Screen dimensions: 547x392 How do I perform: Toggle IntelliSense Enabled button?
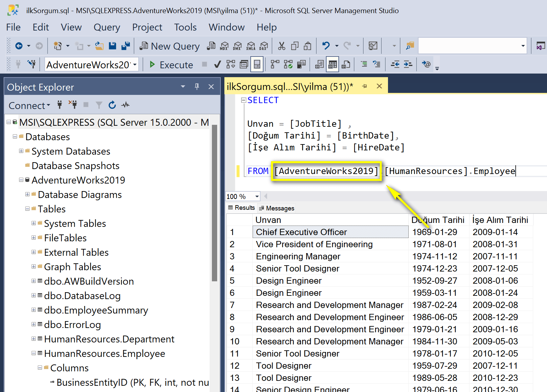pyautogui.click(x=257, y=64)
